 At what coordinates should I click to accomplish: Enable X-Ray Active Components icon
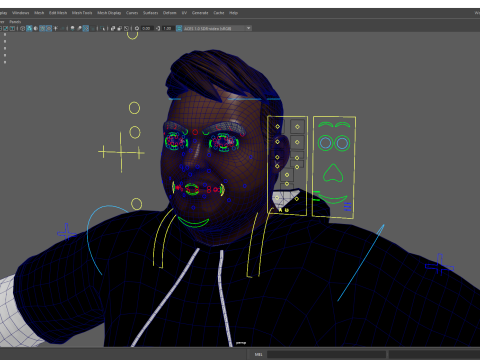click(120, 28)
